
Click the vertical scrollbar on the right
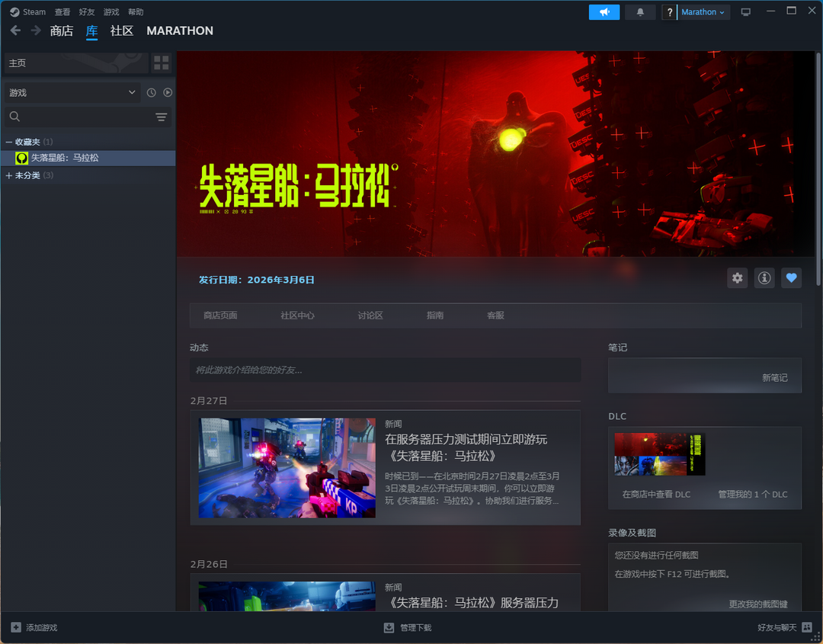pyautogui.click(x=818, y=168)
